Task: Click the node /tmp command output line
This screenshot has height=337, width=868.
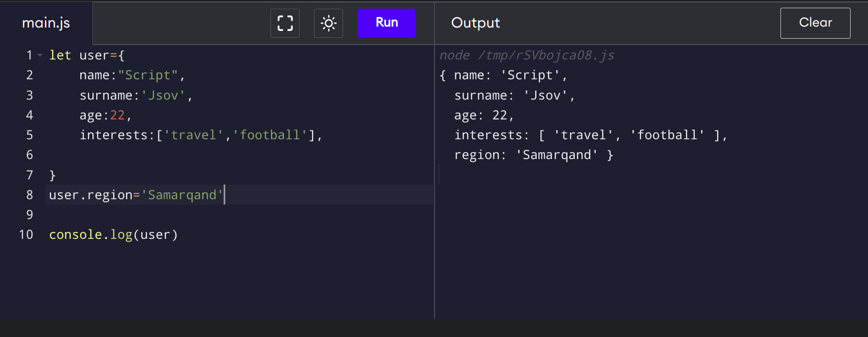Action: click(x=526, y=56)
